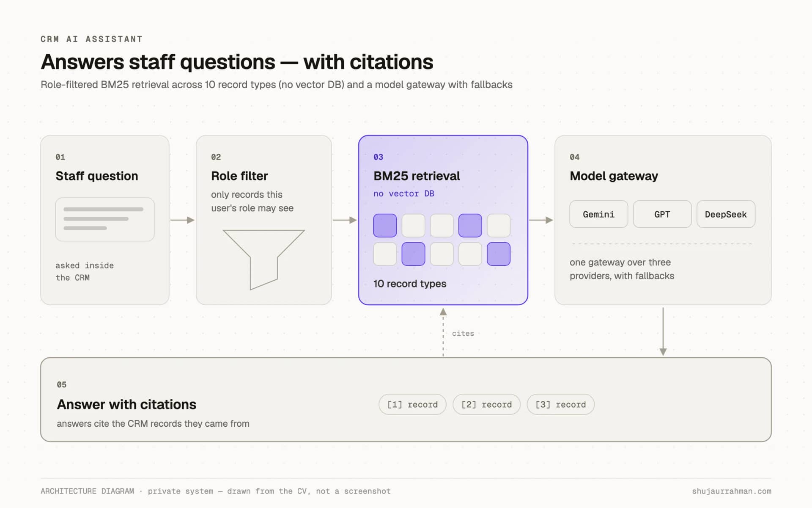
Task: Click the '10 record types' label
Action: pyautogui.click(x=410, y=284)
